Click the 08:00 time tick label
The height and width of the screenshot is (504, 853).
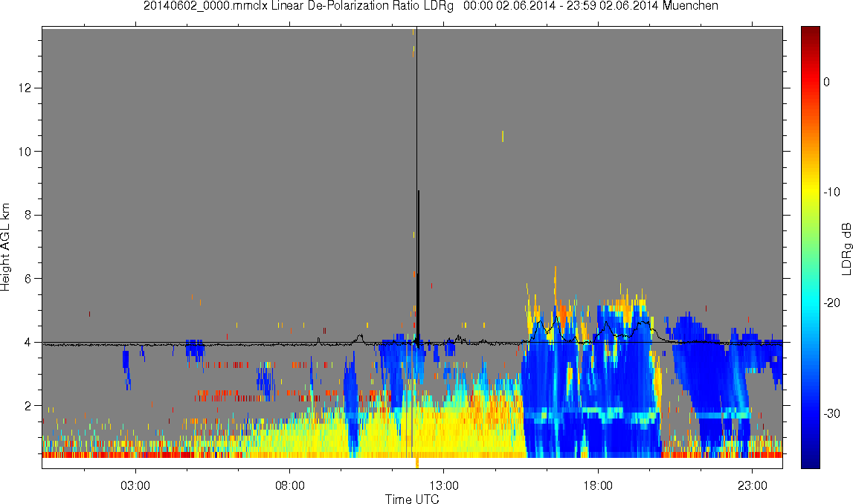[289, 485]
